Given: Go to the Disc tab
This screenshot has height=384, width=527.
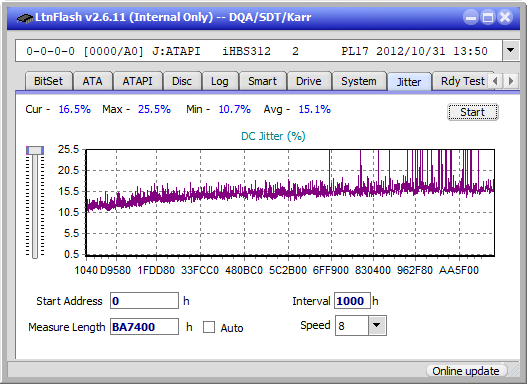Looking at the screenshot, I should pyautogui.click(x=182, y=81).
